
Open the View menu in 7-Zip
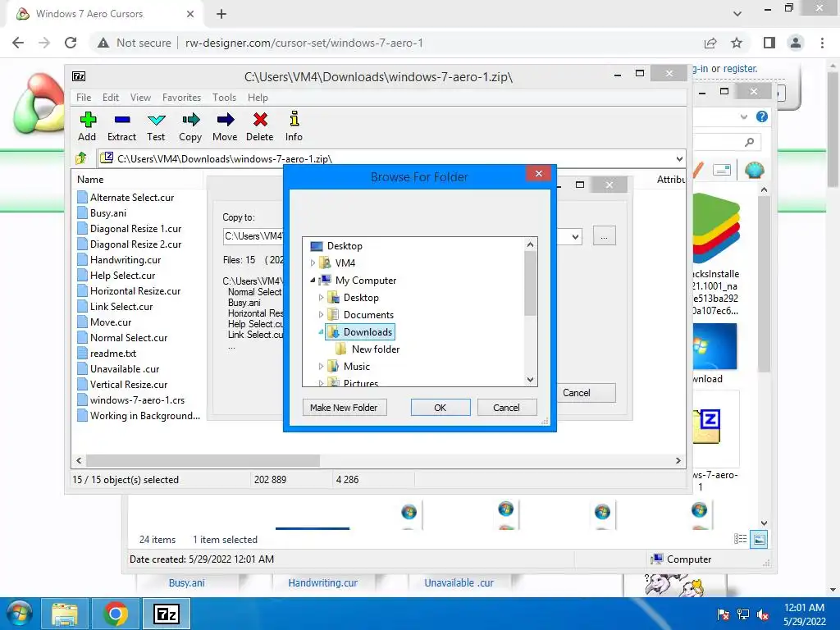(x=140, y=98)
